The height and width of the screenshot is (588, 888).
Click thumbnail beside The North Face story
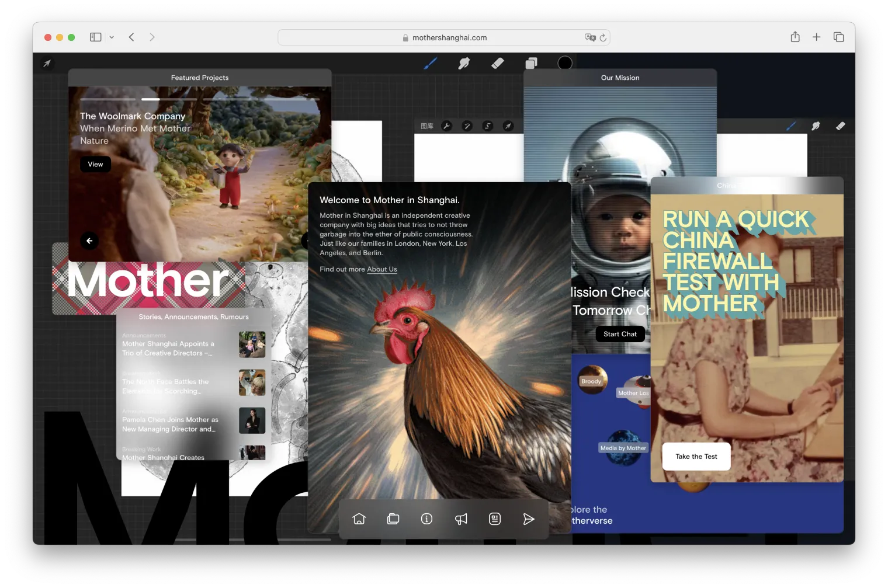click(252, 382)
